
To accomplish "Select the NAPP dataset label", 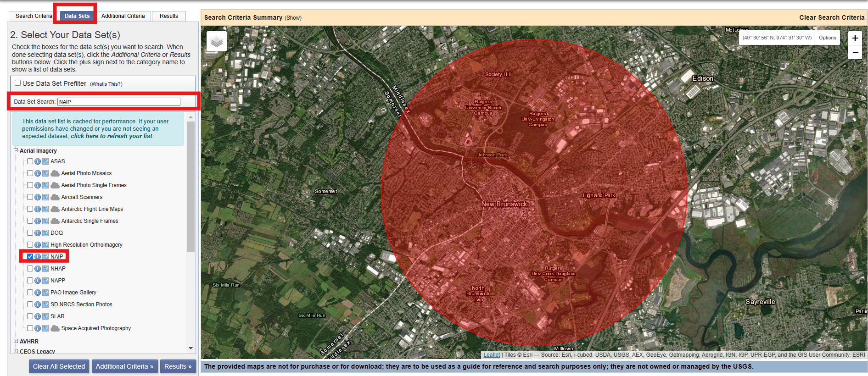I will 58,281.
